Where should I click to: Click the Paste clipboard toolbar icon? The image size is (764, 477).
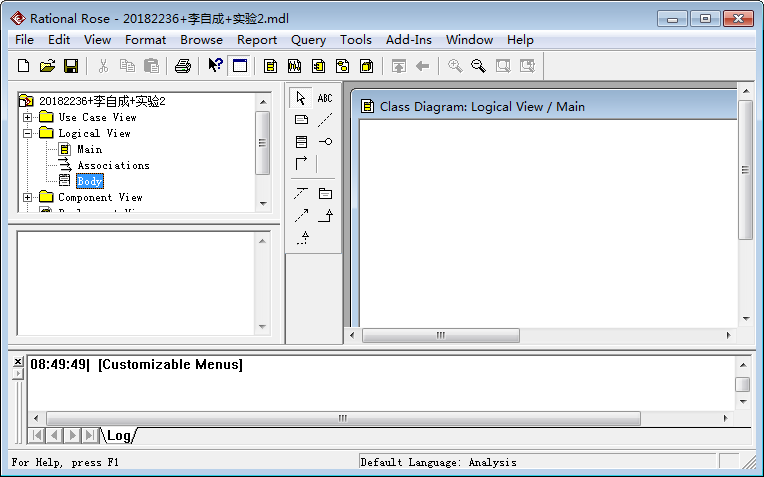pos(151,66)
